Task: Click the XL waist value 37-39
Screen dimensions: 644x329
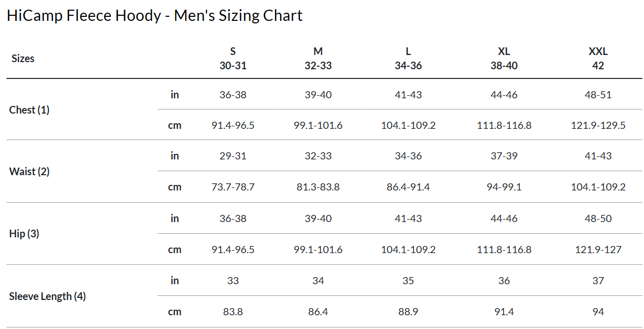Action: [504, 156]
